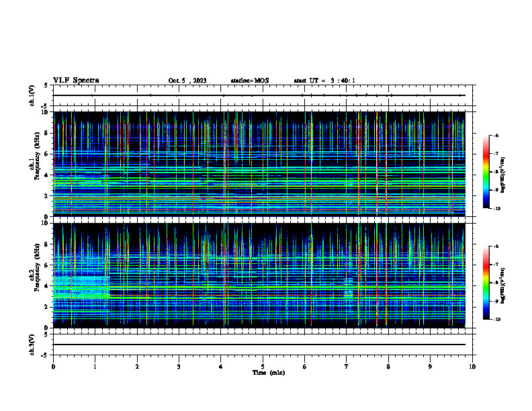532x411 pixels.
Task: Click time axis tick label "3"
Action: point(179,367)
